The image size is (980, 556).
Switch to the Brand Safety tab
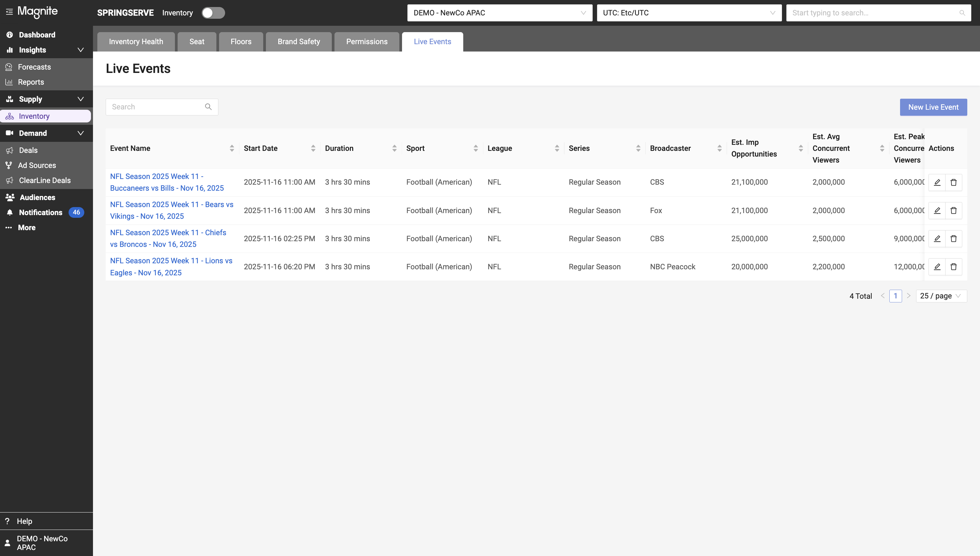point(299,41)
